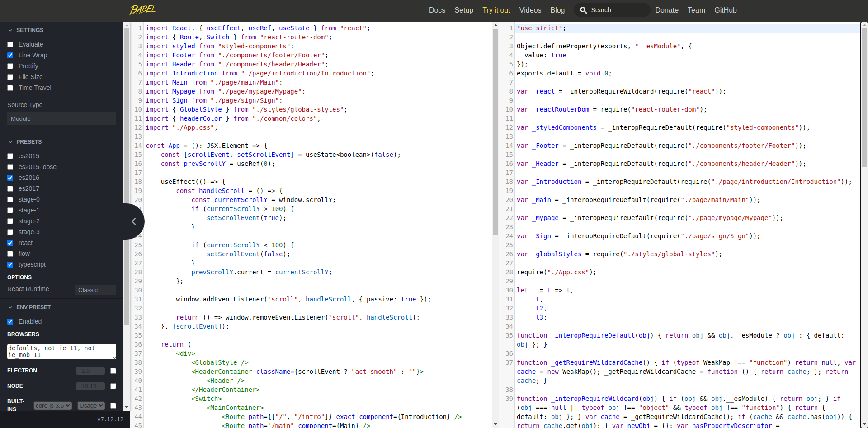Image resolution: width=868 pixels, height=428 pixels.
Task: Check the stage-2 preset
Action: (10, 221)
